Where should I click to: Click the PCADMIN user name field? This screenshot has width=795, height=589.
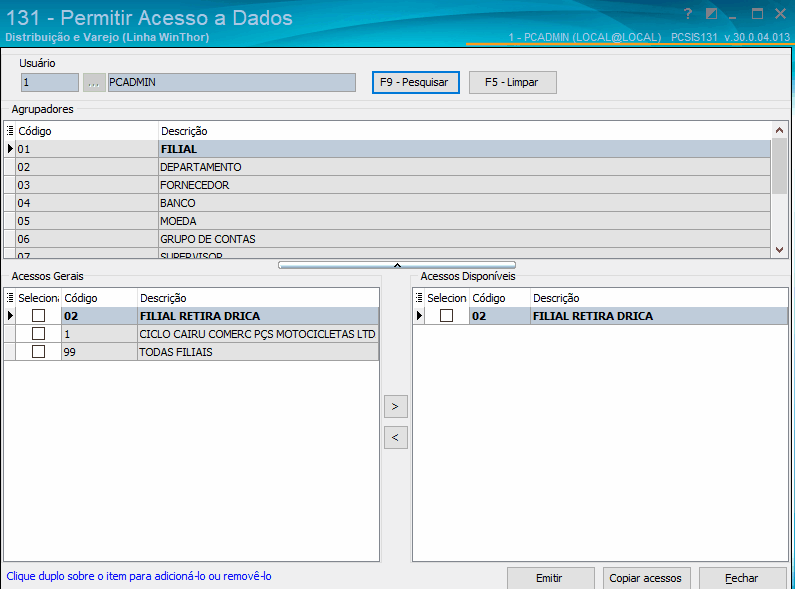232,83
